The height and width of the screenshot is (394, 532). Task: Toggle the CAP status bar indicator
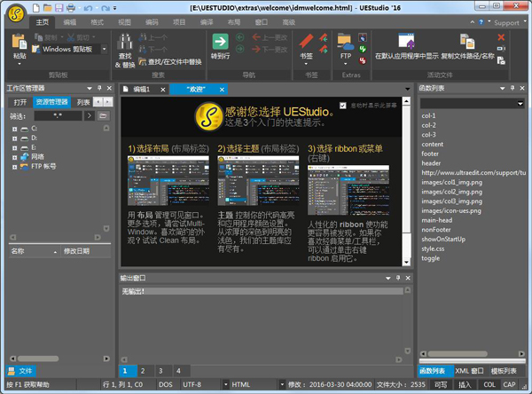tap(509, 384)
